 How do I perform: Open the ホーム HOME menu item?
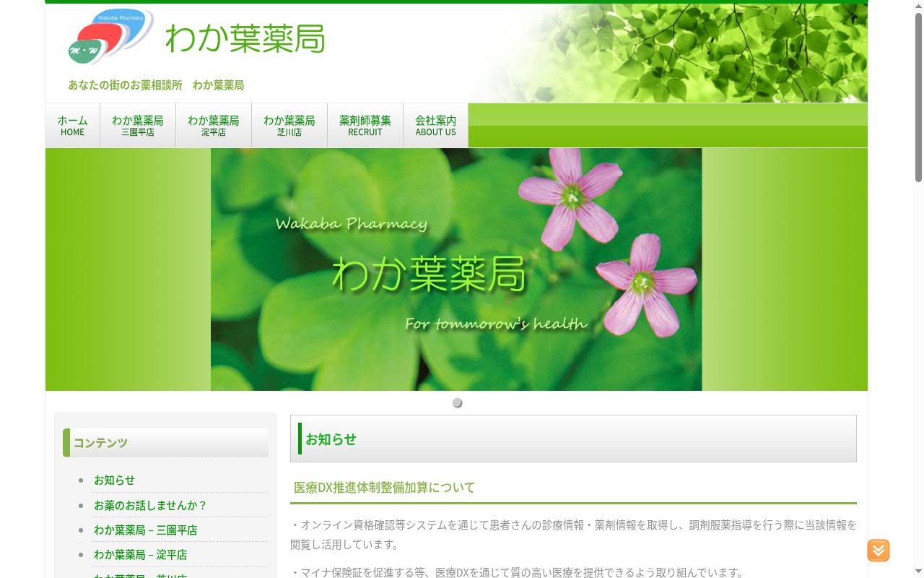pos(72,126)
